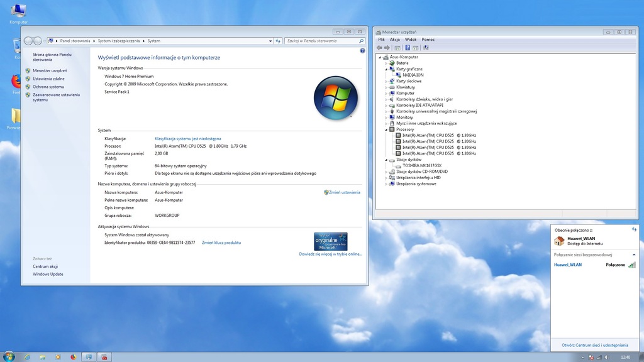Open Windows Explorer from the taskbar
The height and width of the screenshot is (362, 644).
click(x=42, y=357)
